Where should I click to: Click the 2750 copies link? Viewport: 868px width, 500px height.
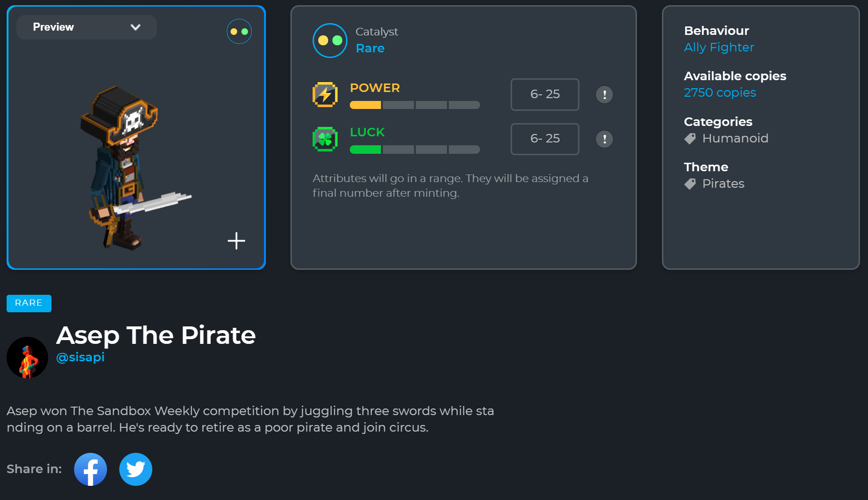coord(720,92)
